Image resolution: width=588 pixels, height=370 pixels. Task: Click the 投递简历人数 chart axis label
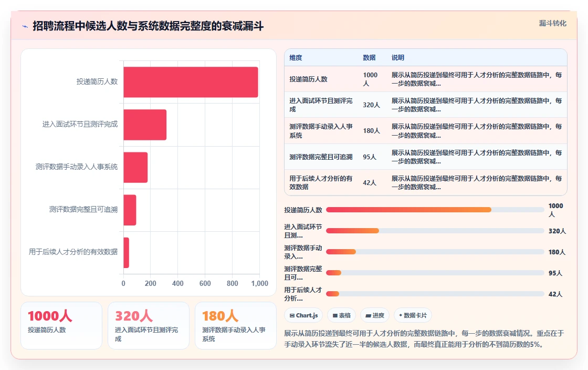97,82
